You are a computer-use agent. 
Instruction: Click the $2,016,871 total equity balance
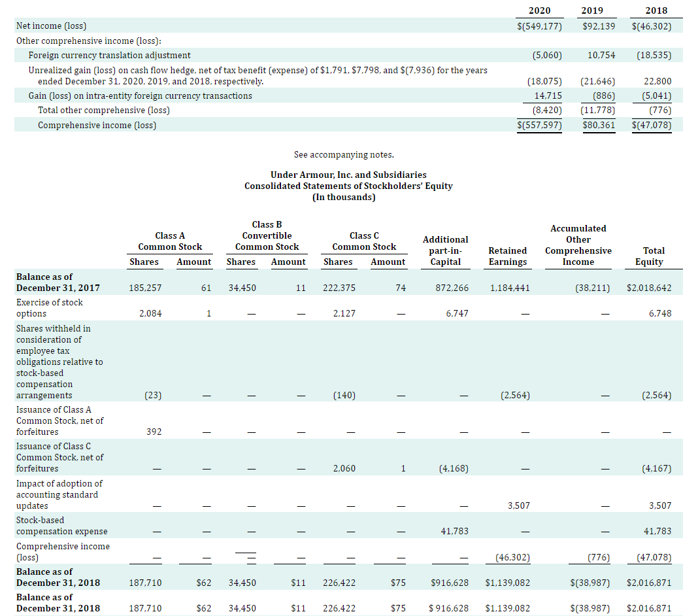coord(652,582)
